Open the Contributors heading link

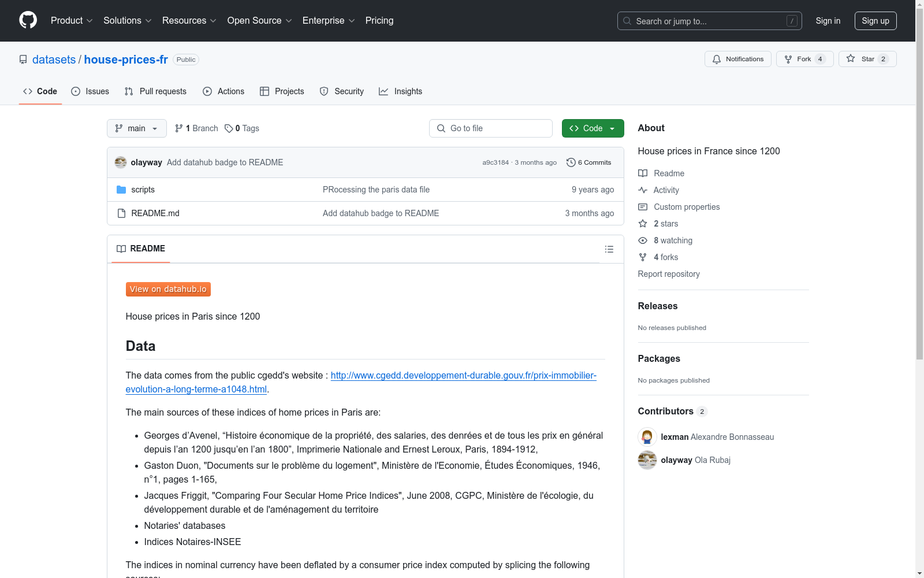[672, 411]
